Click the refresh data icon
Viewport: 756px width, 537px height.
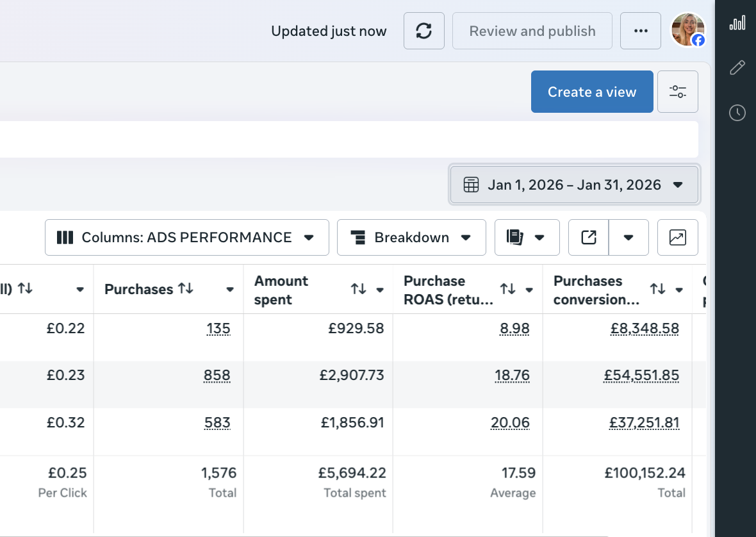point(423,31)
